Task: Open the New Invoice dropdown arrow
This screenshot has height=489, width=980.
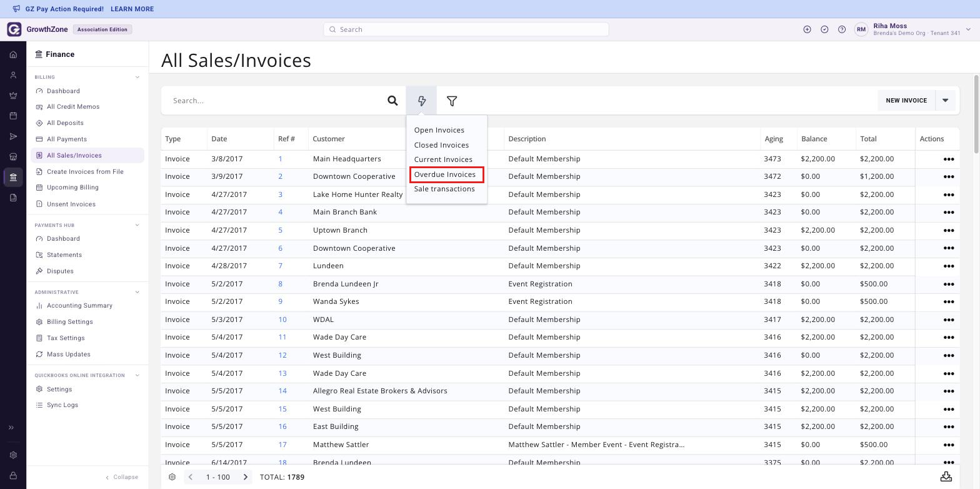Action: click(945, 101)
